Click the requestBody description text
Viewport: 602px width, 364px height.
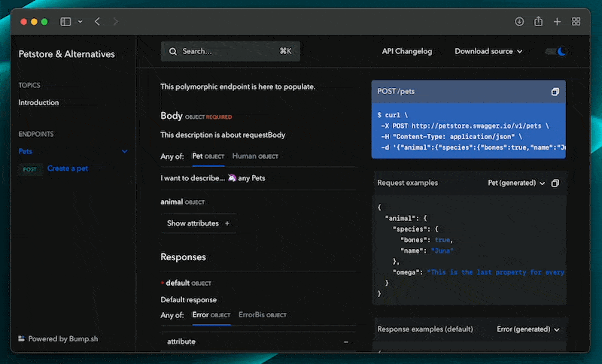tap(223, 135)
